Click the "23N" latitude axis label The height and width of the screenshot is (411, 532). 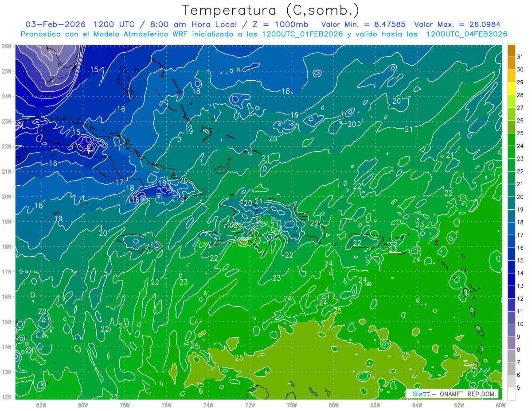click(x=6, y=121)
